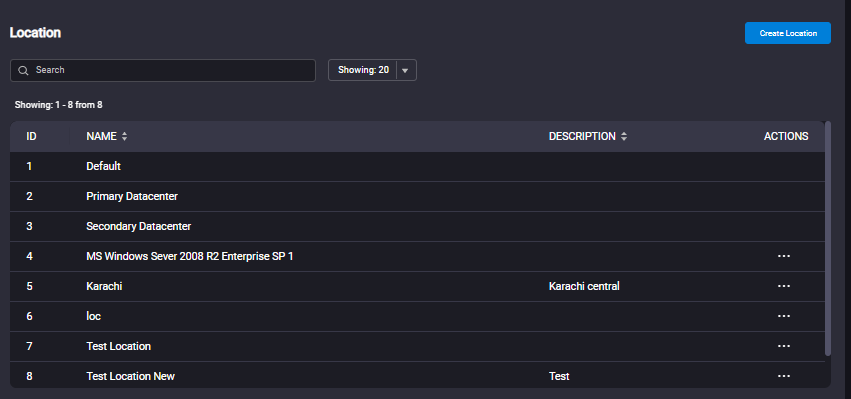The image size is (851, 399).
Task: Click the ACTIONS column header
Action: click(786, 136)
